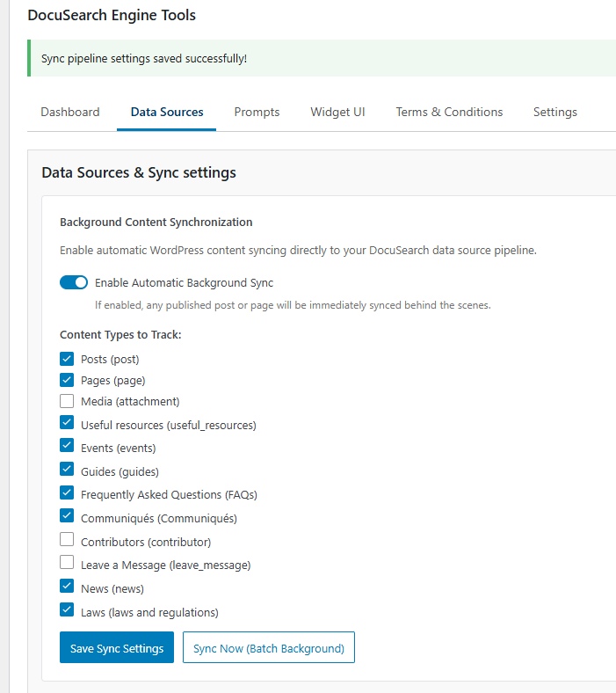This screenshot has height=693, width=616.
Task: Click Data Sources & Sync settings heading
Action: point(139,172)
